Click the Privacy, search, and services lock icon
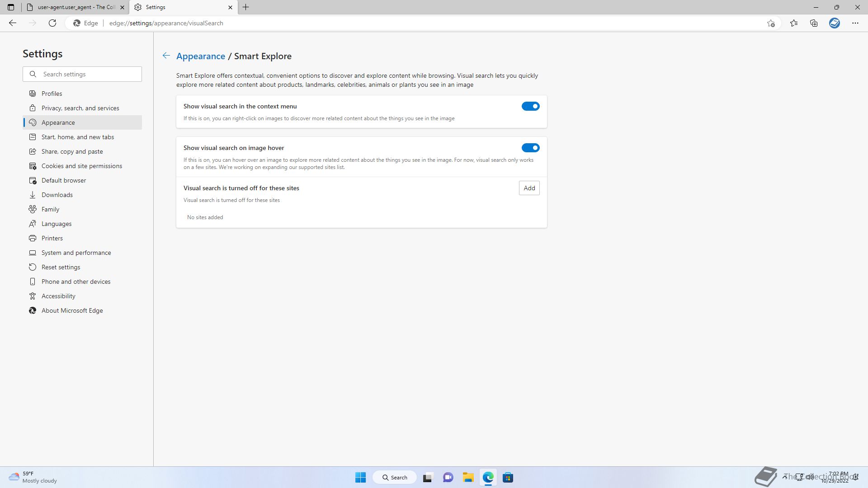Screen dimensions: 868x488 [33, 108]
